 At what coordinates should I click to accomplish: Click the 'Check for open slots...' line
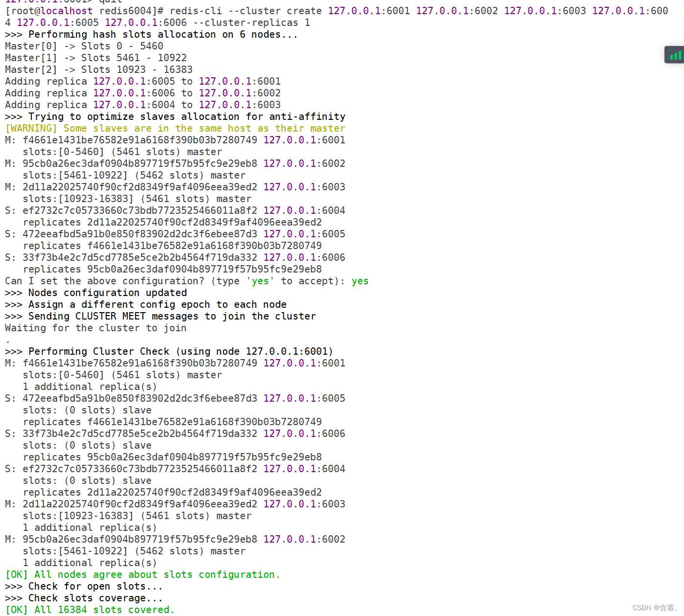[84, 586]
